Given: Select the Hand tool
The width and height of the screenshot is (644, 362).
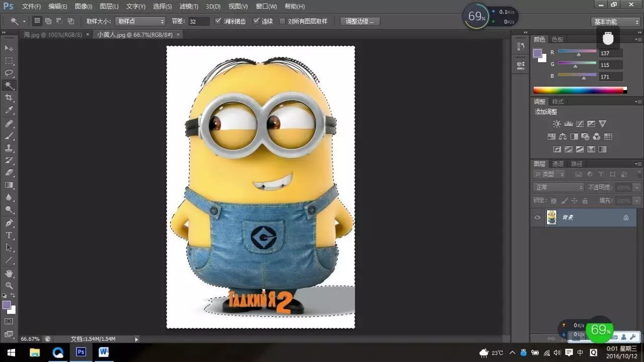Looking at the screenshot, I should click(x=9, y=273).
